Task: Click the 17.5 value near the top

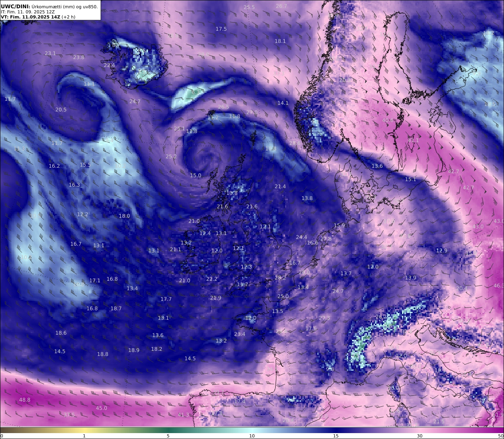Action: tap(221, 29)
